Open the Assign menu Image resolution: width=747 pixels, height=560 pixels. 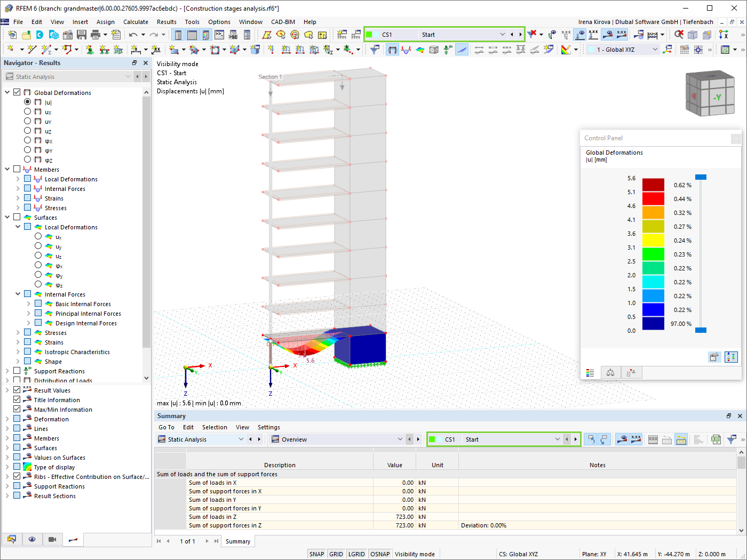(105, 22)
